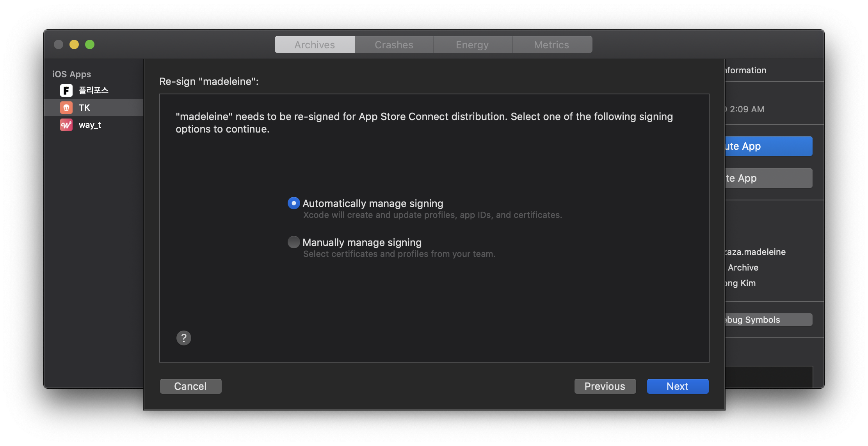Open the Energy tab
868x446 pixels.
coord(472,45)
